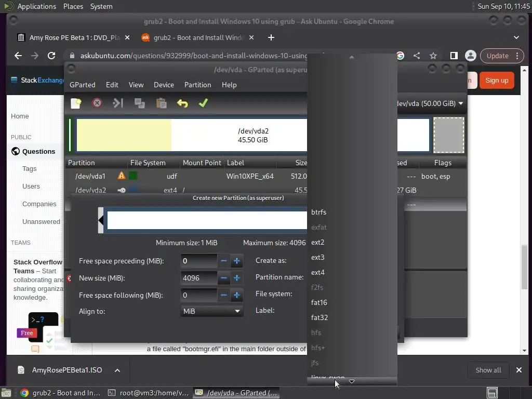Open the Tags link in sidebar
This screenshot has height=399, width=532.
point(30,169)
